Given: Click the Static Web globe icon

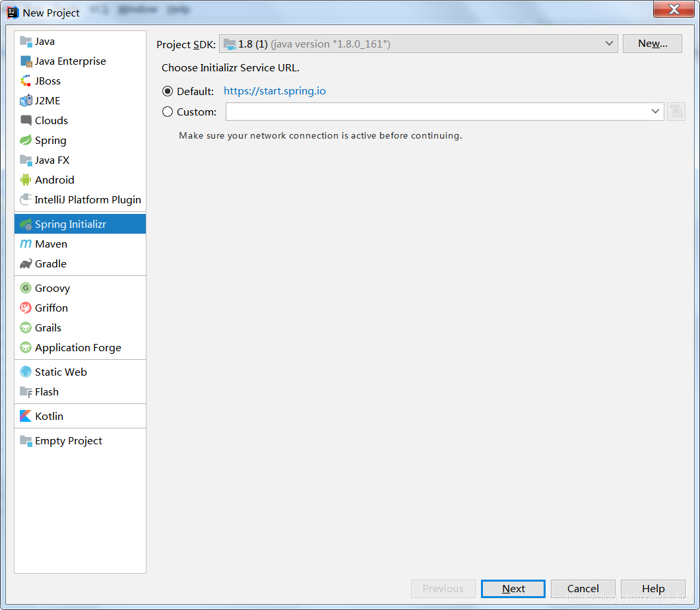Looking at the screenshot, I should pyautogui.click(x=26, y=372).
